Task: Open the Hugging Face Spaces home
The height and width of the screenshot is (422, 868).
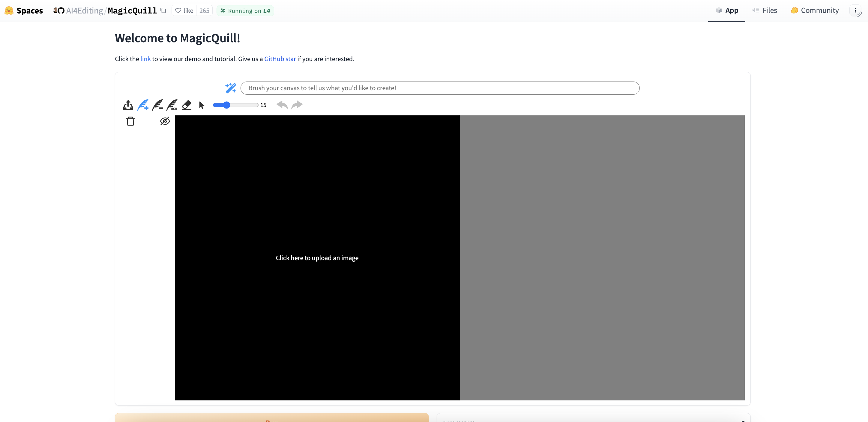Action: pyautogui.click(x=30, y=11)
